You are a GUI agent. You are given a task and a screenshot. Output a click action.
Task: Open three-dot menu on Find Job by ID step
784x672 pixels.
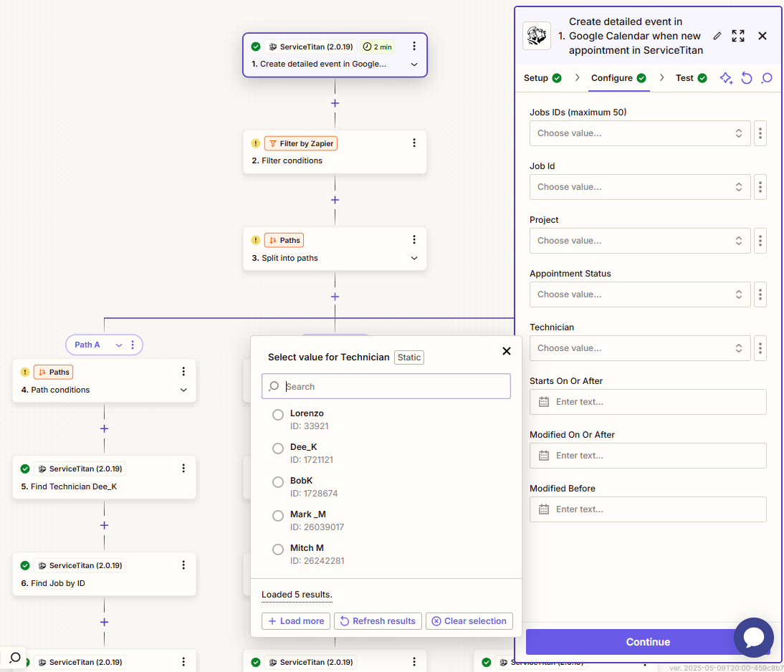coord(183,565)
